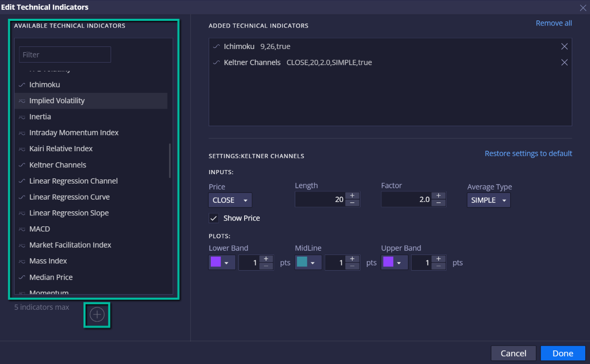Select added Keltner Channels settings row
Screen dimensions: 590x364
coord(390,63)
